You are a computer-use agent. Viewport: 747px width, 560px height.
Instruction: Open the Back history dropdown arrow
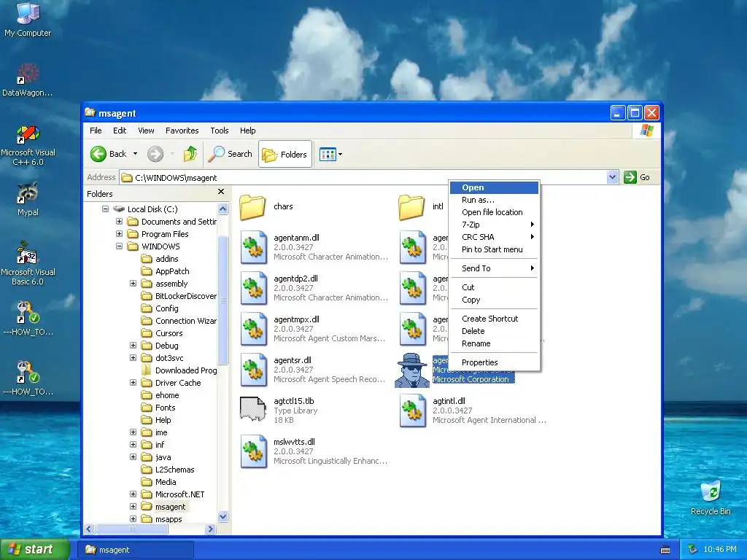click(x=135, y=154)
